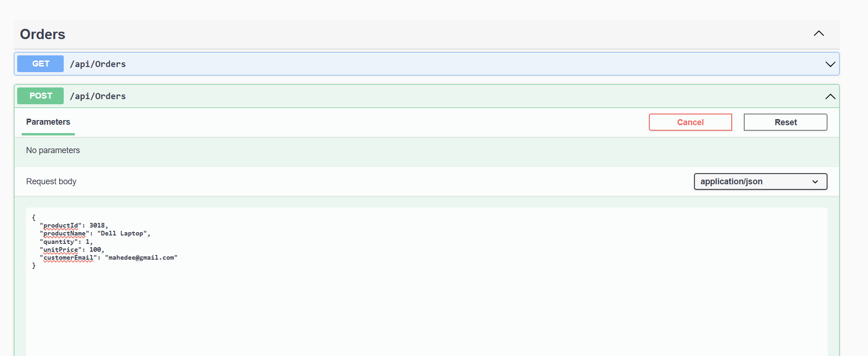Image resolution: width=868 pixels, height=356 pixels.
Task: Place cursor on the quantity line
Action: [x=66, y=242]
